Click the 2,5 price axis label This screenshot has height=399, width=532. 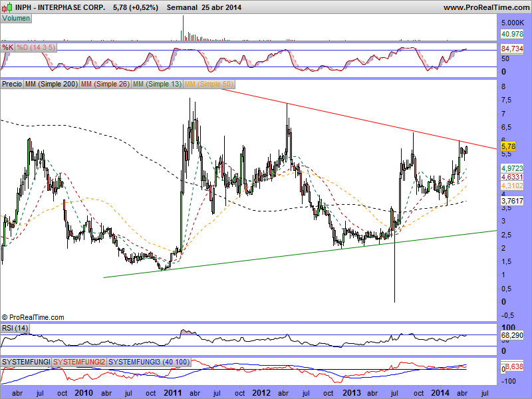(x=507, y=235)
